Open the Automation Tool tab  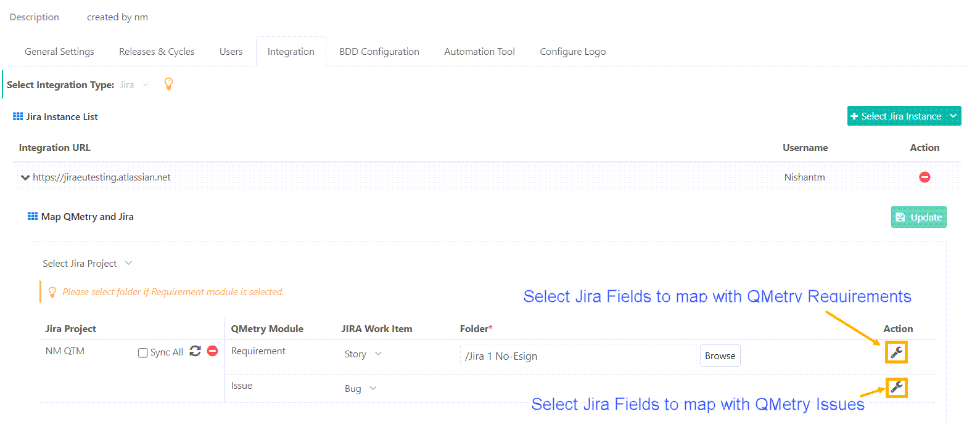[479, 51]
